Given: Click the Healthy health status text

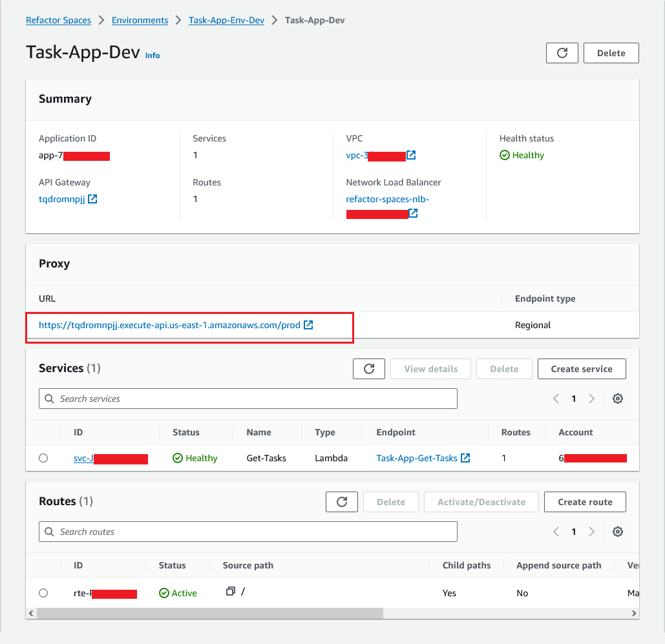Looking at the screenshot, I should pos(528,155).
